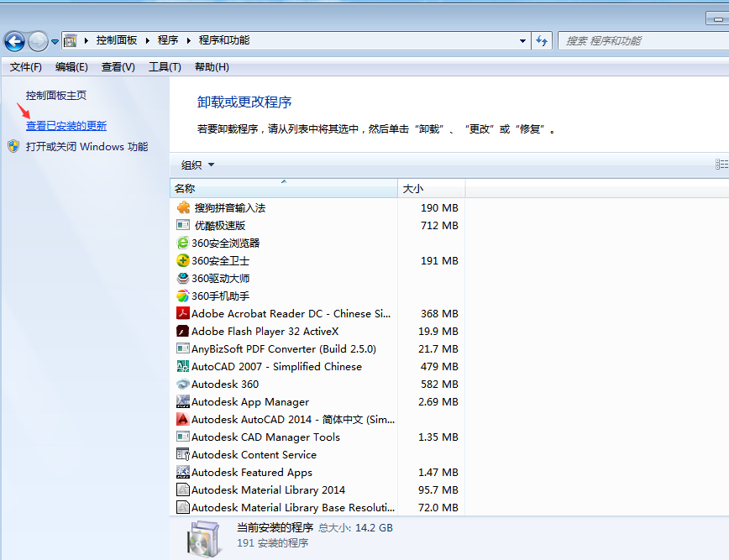
Task: Click the 95.7 MB size value
Action: coord(438,489)
